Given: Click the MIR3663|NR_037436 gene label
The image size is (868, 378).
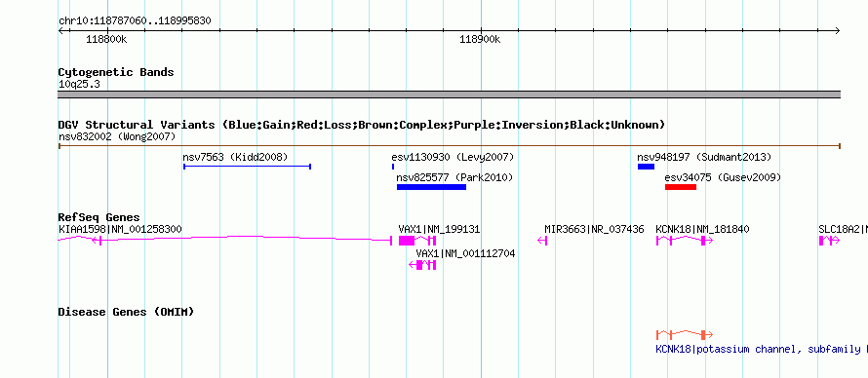Looking at the screenshot, I should [x=594, y=229].
